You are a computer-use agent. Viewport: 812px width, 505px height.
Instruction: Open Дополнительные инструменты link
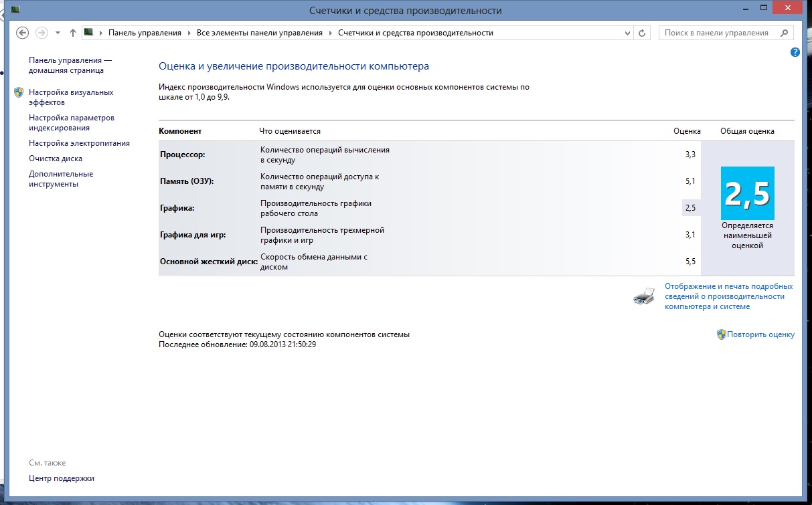61,179
